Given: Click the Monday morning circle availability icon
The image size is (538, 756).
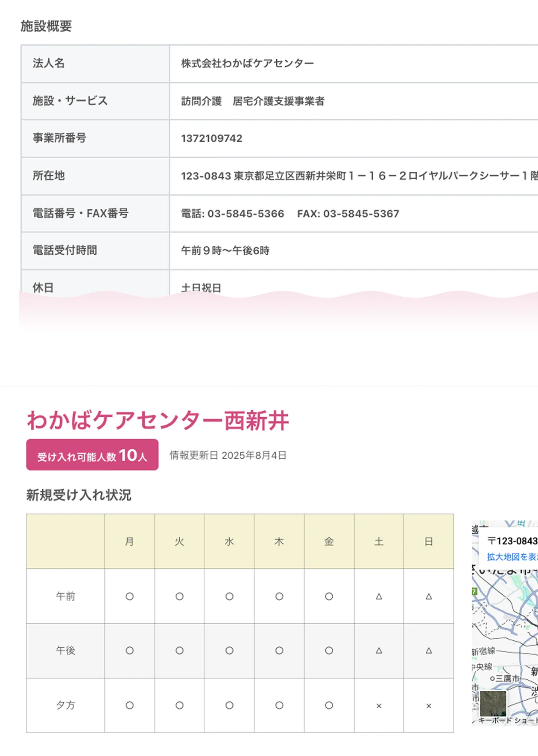Looking at the screenshot, I should click(x=129, y=596).
